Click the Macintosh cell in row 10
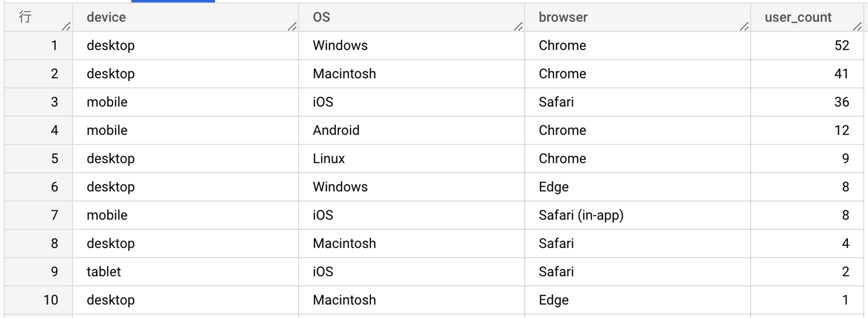This screenshot has height=318, width=868. coord(411,300)
